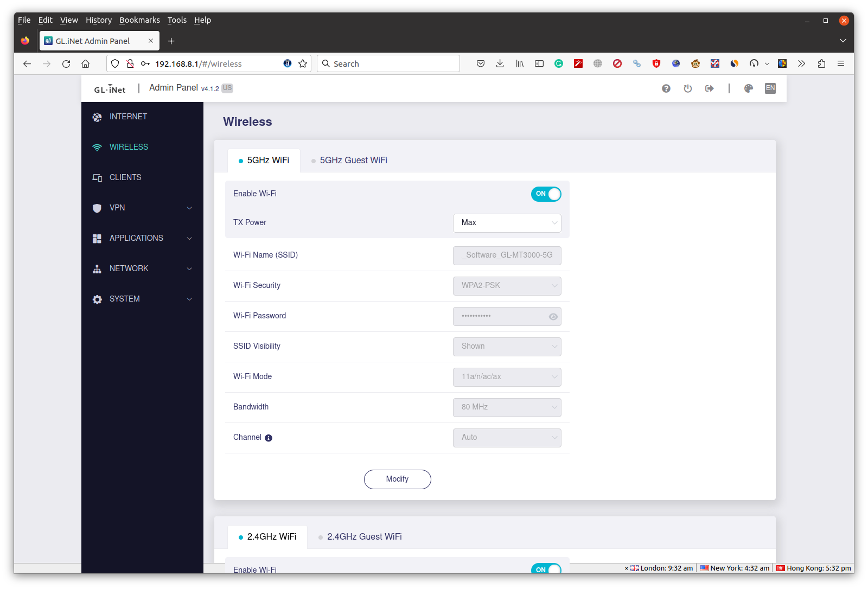The width and height of the screenshot is (868, 589).
Task: Click Hong Kong time in status bar
Action: point(814,568)
